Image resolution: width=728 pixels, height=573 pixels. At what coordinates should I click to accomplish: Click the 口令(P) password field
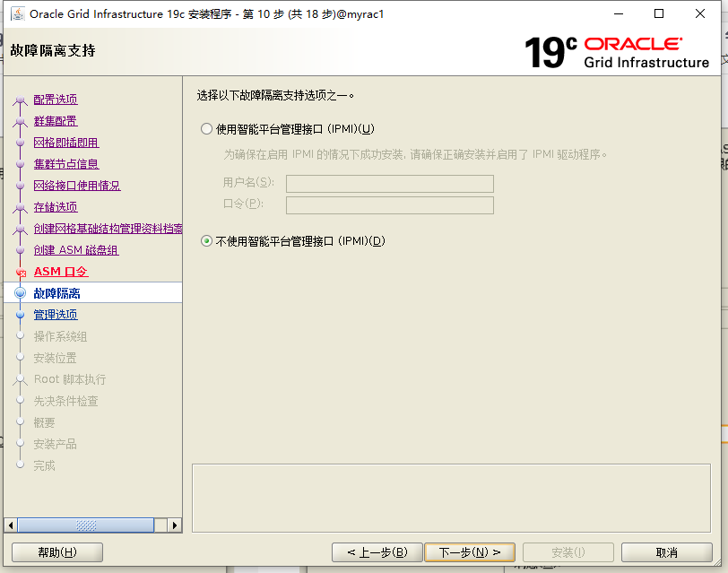[389, 204]
